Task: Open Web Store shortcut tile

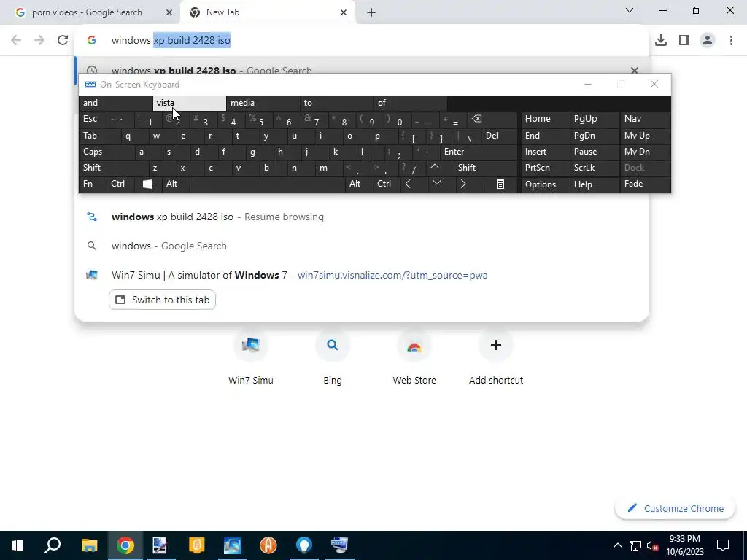Action: click(x=414, y=357)
